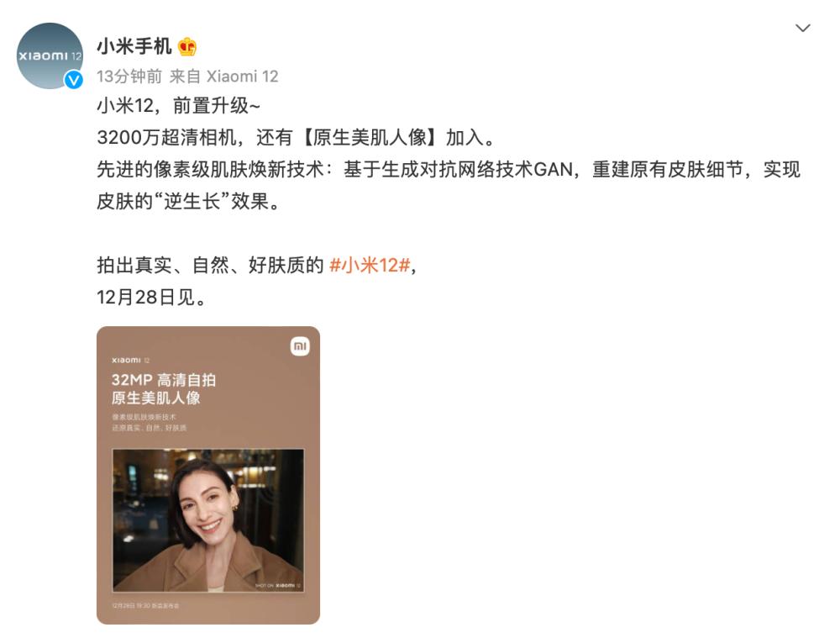Screen dimensions: 840x638
Task: Click the SHOT ON xiaomi 12 watermark
Action: click(x=277, y=585)
